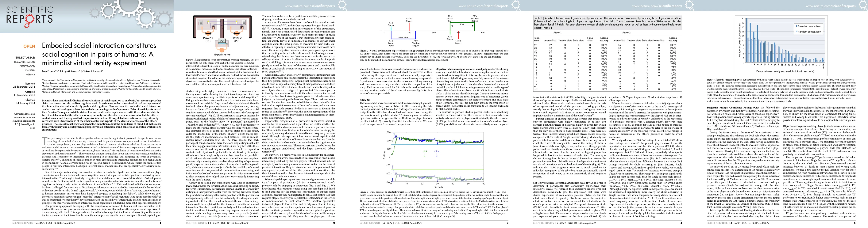Image resolution: width=868 pixels, height=228 pixels.
Task: Open nature.com/scientificreports link on page 2
Action: click(x=310, y=6)
